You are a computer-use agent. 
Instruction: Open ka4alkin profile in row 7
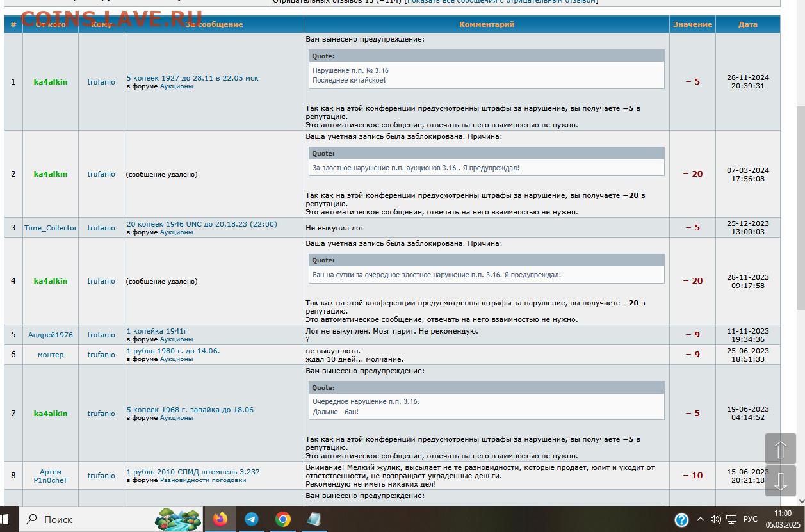coord(51,414)
